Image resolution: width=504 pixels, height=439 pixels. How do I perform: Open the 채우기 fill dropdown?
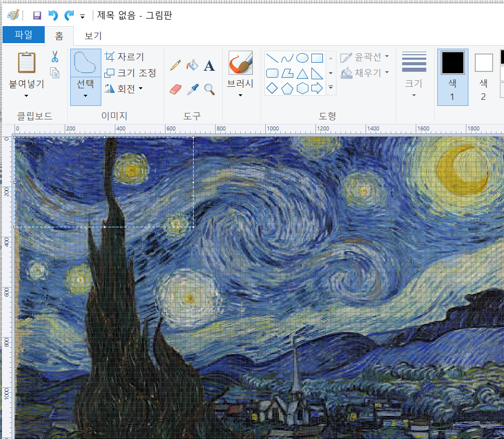[365, 73]
